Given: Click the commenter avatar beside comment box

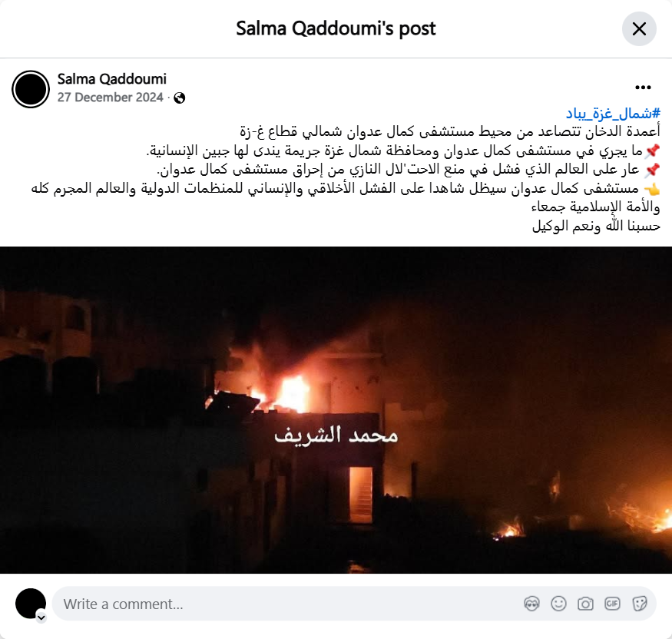Looking at the screenshot, I should [31, 604].
